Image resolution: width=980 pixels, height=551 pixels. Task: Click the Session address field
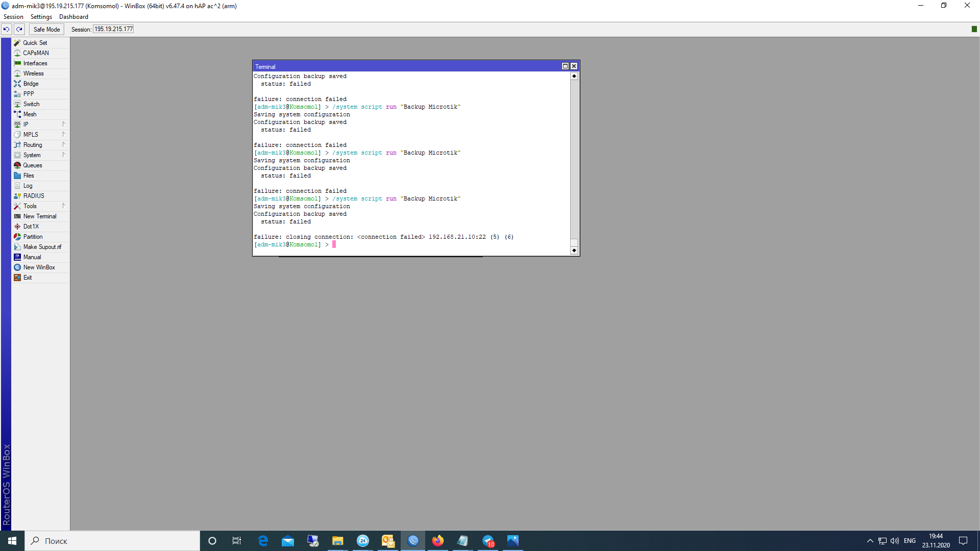[x=113, y=29]
